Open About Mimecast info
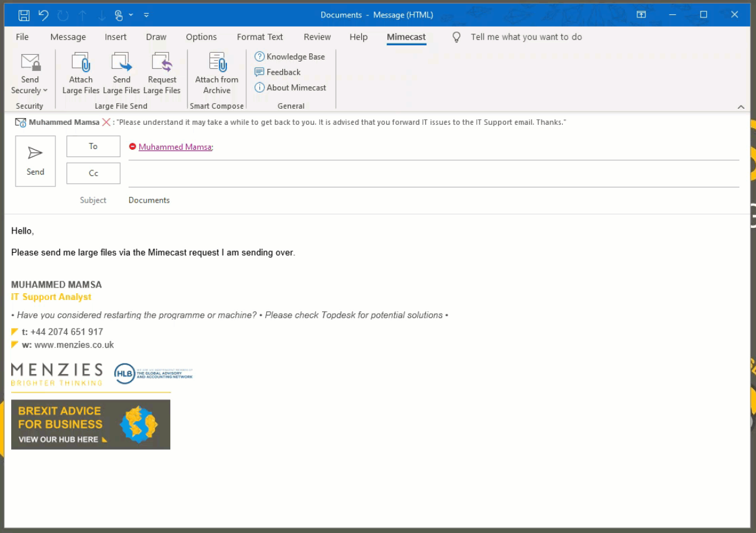Screen dimensions: 756x533 [x=290, y=88]
